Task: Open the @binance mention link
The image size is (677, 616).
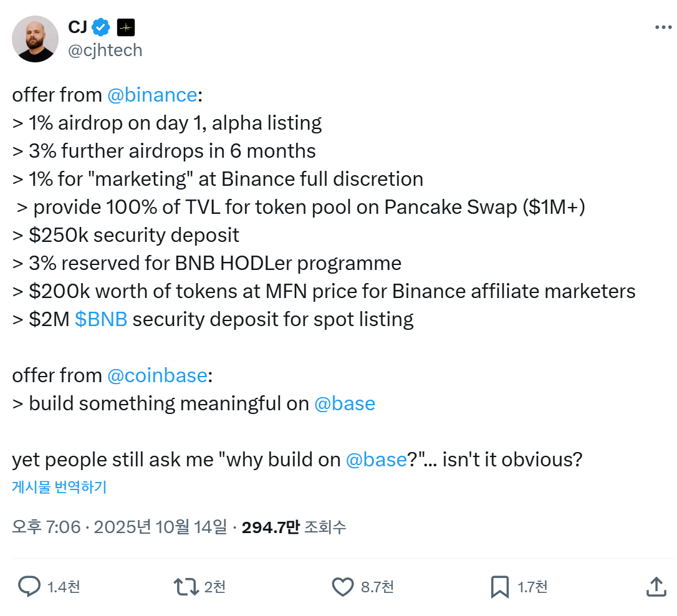Action: point(152,95)
